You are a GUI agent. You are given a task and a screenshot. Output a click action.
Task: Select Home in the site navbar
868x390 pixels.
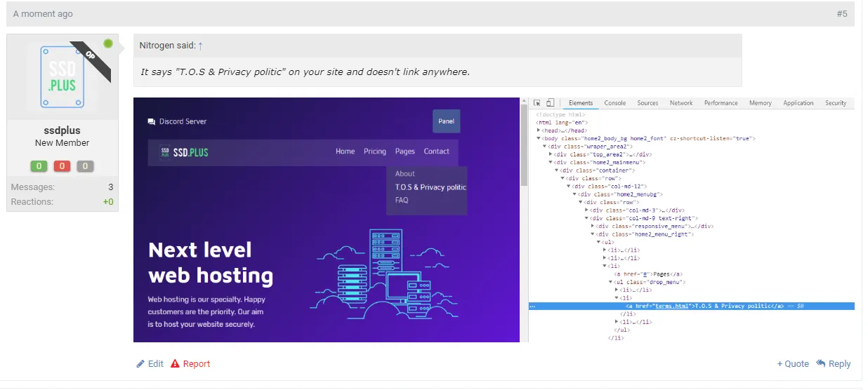point(345,151)
